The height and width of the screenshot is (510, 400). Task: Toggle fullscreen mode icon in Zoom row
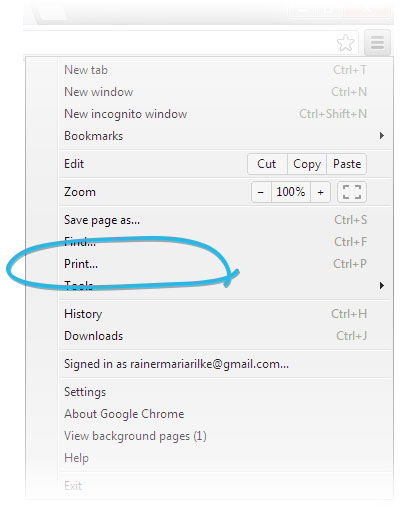pyautogui.click(x=352, y=192)
